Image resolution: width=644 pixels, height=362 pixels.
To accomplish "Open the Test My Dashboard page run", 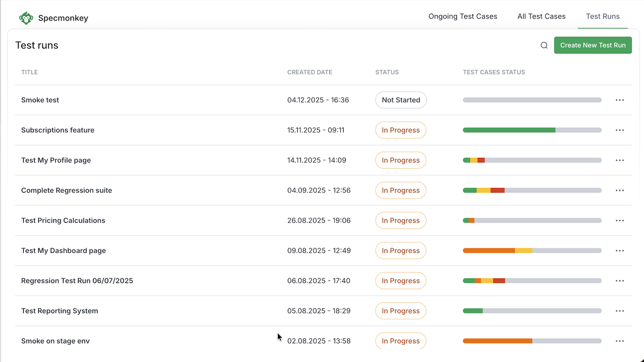I will pyautogui.click(x=63, y=251).
